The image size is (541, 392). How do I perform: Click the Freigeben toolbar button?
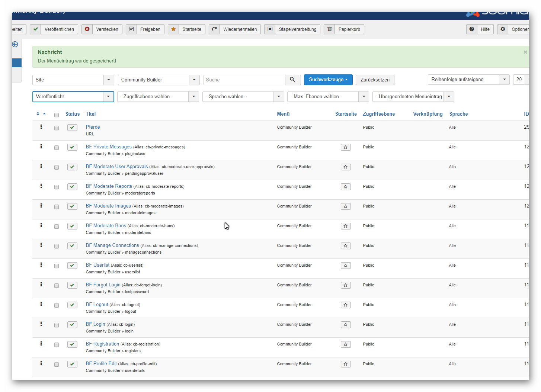point(145,29)
